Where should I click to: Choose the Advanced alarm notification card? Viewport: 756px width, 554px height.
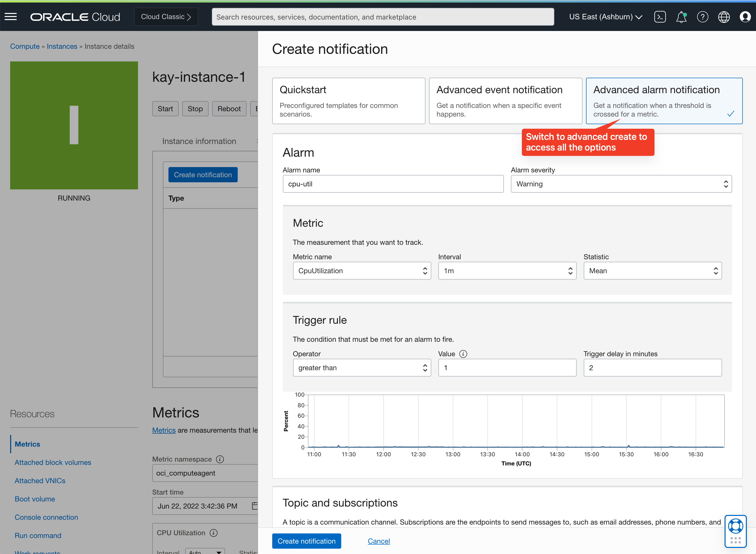[664, 101]
